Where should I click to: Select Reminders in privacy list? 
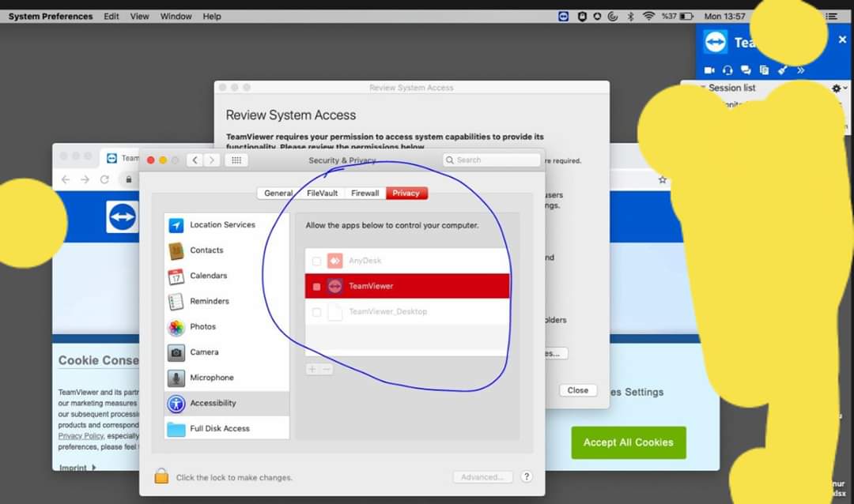click(227, 301)
